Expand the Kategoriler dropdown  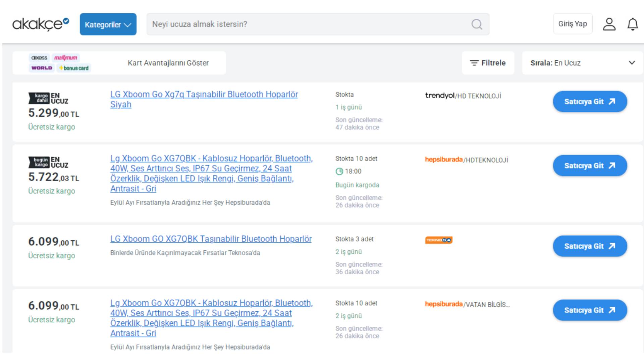click(108, 24)
